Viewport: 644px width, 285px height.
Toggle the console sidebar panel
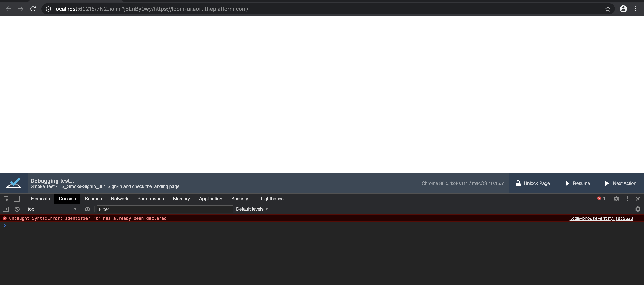click(6, 209)
